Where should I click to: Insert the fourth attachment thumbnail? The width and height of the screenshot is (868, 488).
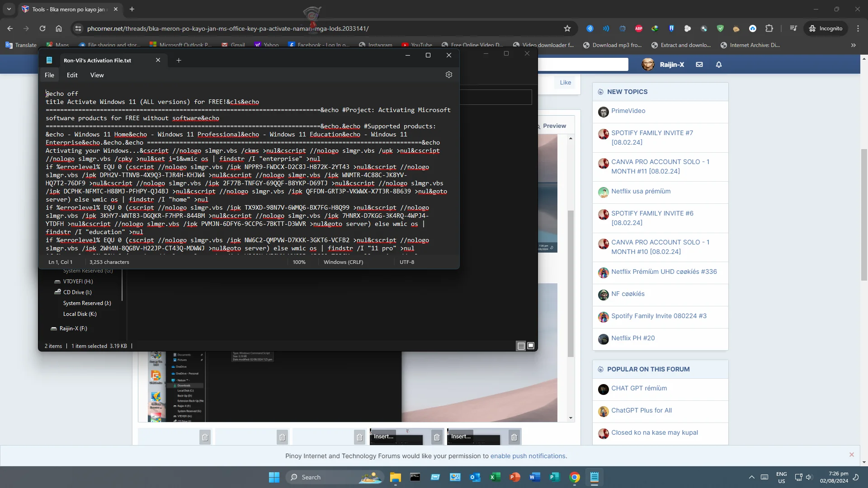coord(383,436)
